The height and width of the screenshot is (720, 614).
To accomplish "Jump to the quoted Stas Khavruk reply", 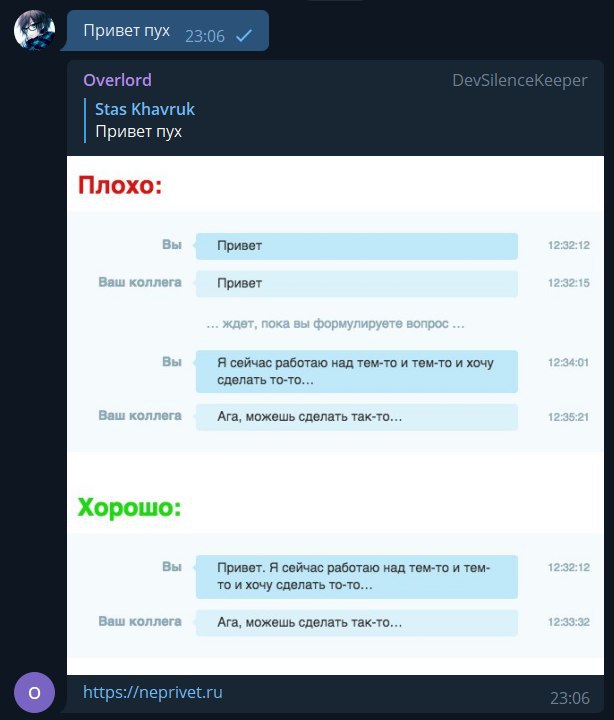I will pyautogui.click(x=140, y=120).
